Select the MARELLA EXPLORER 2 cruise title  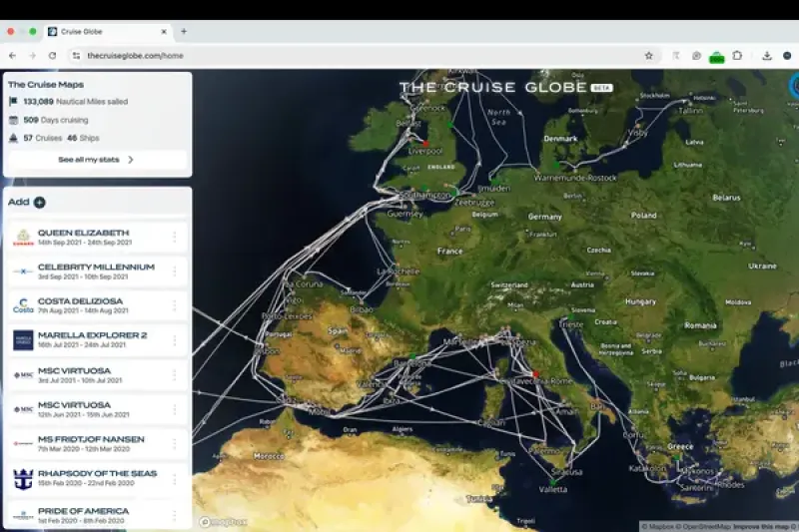pos(92,335)
